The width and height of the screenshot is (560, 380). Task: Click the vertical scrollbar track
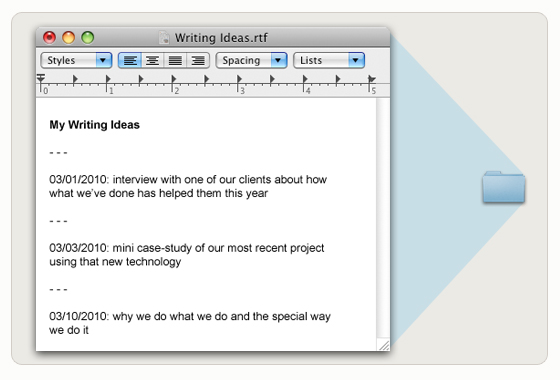tap(383, 218)
